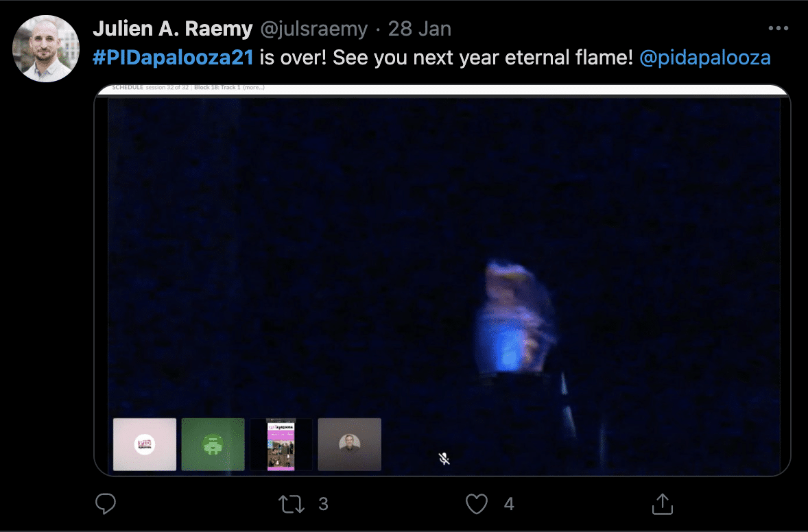The image size is (808, 532).
Task: Retweet using the retweet arrows icon
Action: pyautogui.click(x=291, y=504)
